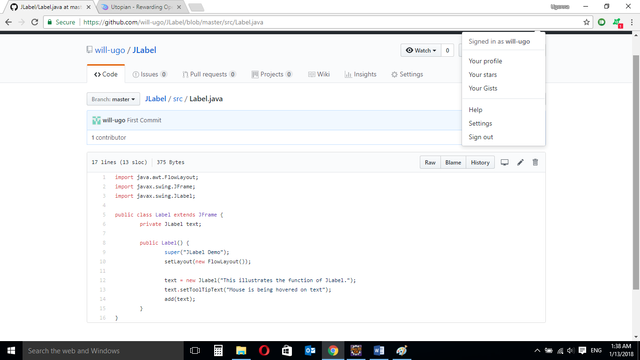640x360 pixels.
Task: Click the watchers count 0
Action: (x=447, y=50)
